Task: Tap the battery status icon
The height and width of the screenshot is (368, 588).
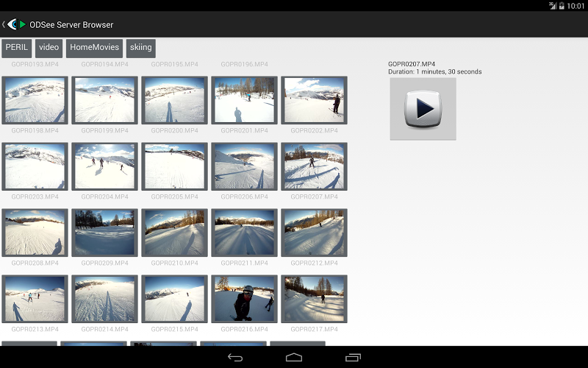Action: coord(562,5)
